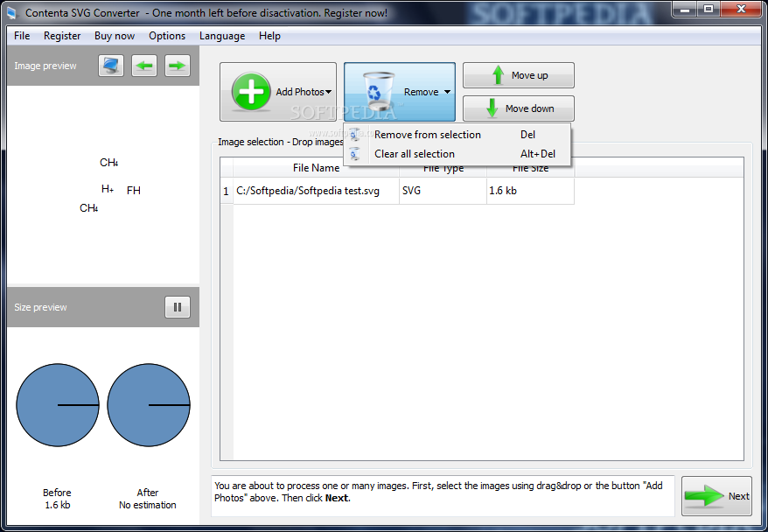The image size is (768, 532).
Task: Close the Contenta SVG Converter window
Action: 741,10
